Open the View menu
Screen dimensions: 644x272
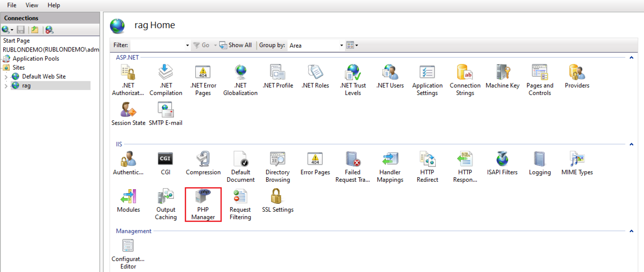click(32, 5)
